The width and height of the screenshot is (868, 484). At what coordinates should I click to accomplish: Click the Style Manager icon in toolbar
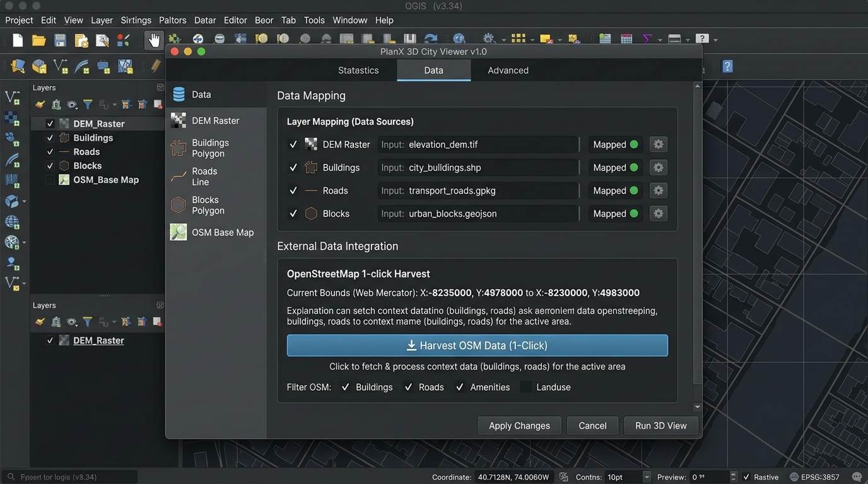124,40
